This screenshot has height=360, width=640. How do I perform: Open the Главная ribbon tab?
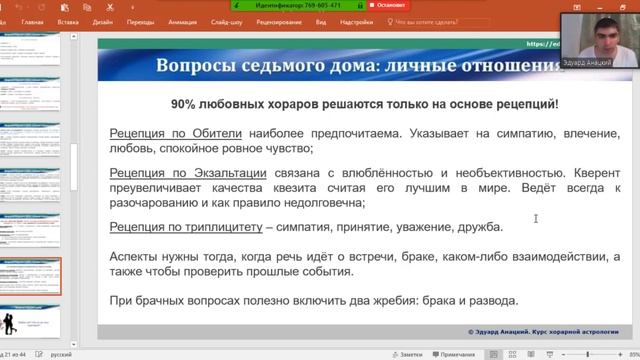[x=32, y=22]
